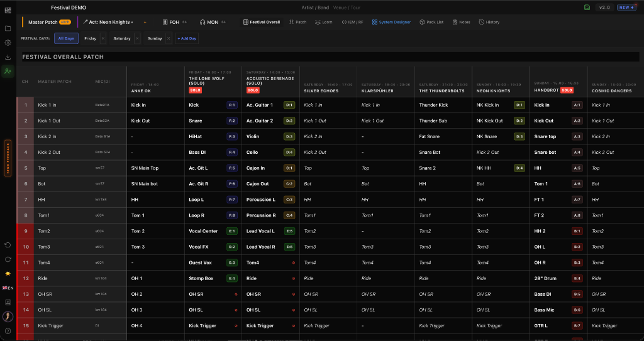Click the NEW badge button
This screenshot has width=644, height=341.
click(x=627, y=8)
